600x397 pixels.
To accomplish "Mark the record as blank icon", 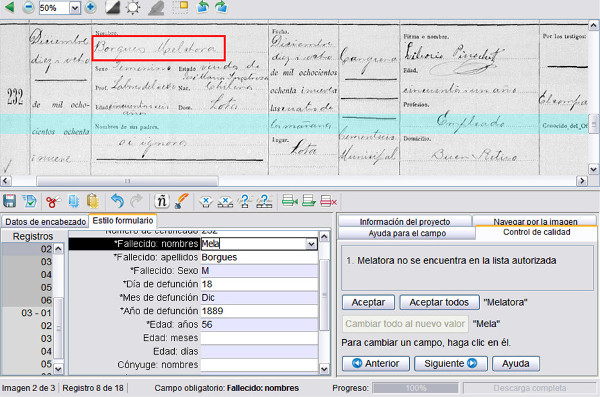I will pos(225,201).
